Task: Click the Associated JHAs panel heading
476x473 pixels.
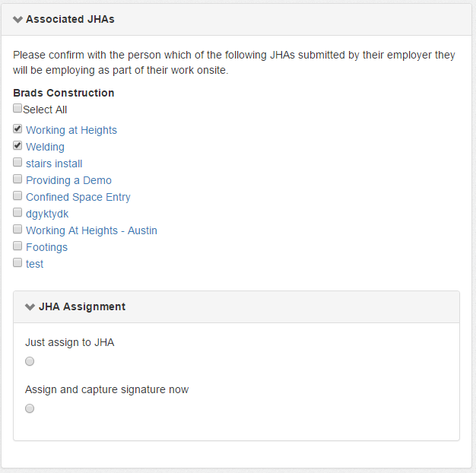Action: pos(70,19)
